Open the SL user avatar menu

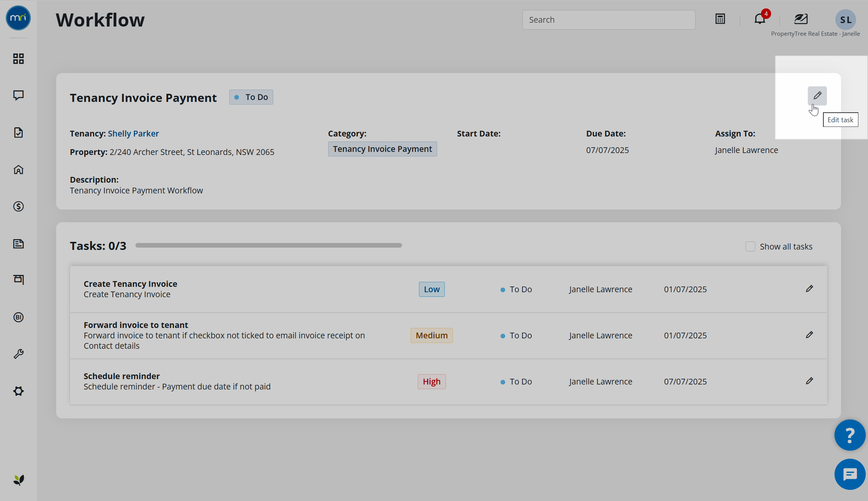coord(846,20)
